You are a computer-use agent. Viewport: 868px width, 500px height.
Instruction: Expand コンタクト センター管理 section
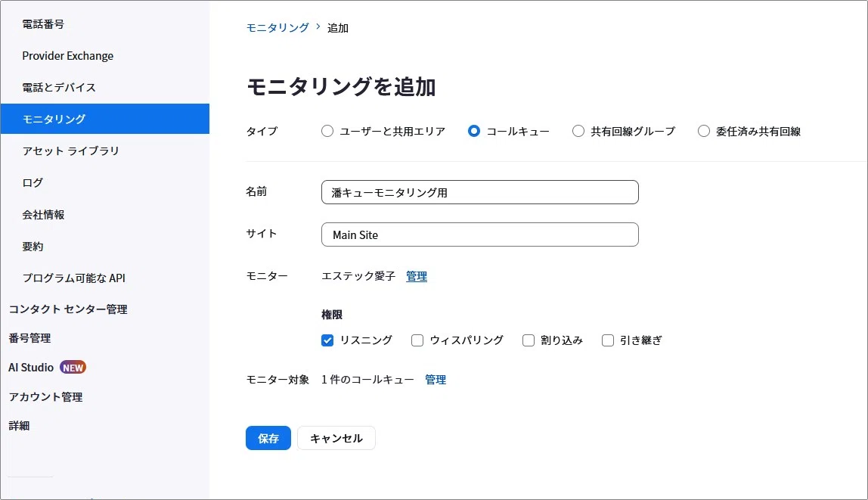68,309
